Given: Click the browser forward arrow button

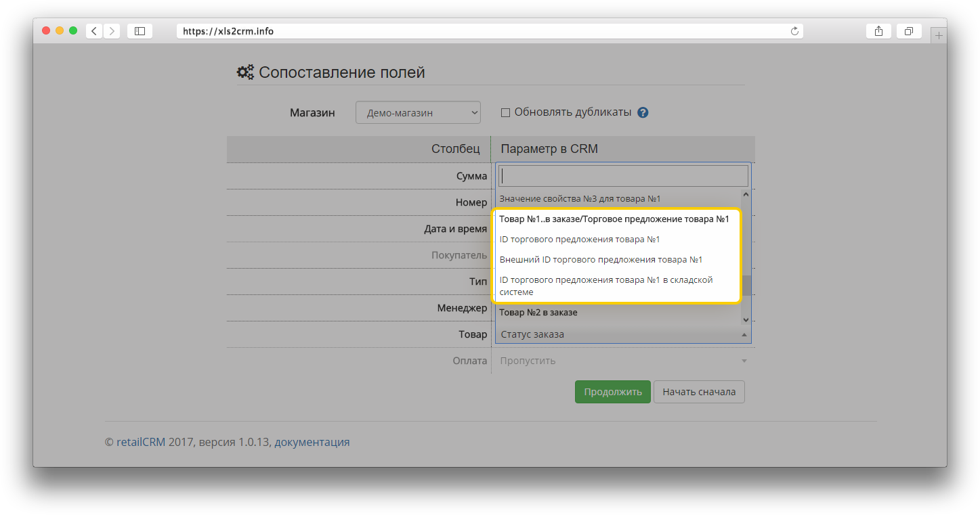Looking at the screenshot, I should (112, 31).
